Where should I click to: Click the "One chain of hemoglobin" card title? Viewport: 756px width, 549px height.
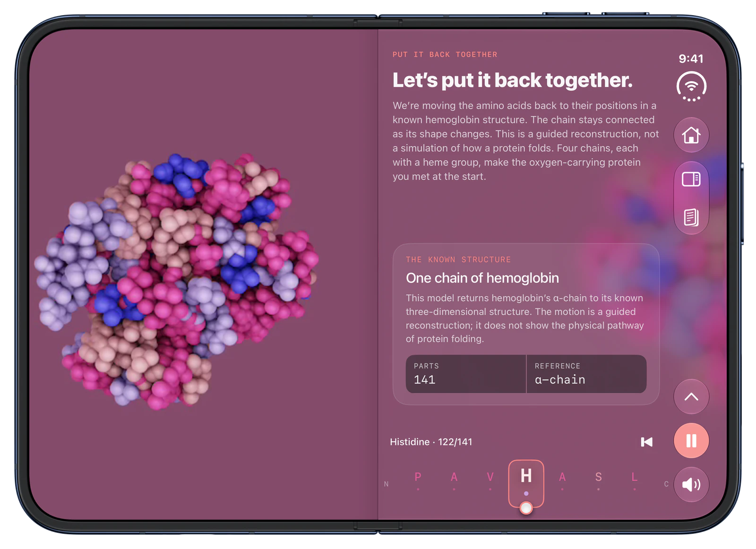pos(482,278)
